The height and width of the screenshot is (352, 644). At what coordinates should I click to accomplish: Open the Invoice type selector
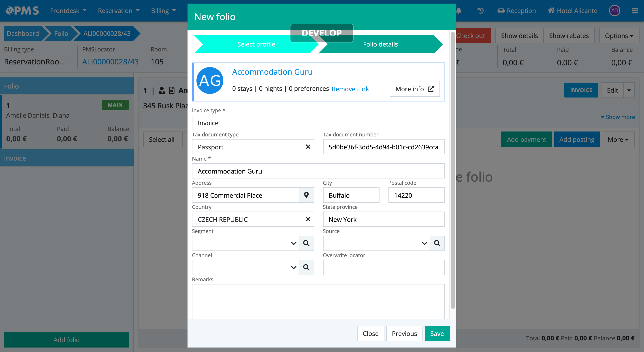(x=253, y=123)
